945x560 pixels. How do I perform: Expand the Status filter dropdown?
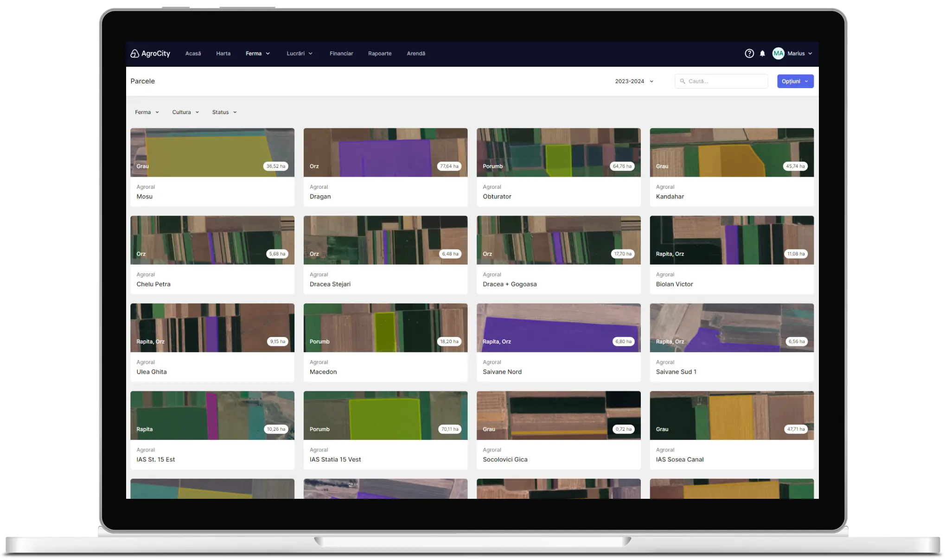coord(224,112)
